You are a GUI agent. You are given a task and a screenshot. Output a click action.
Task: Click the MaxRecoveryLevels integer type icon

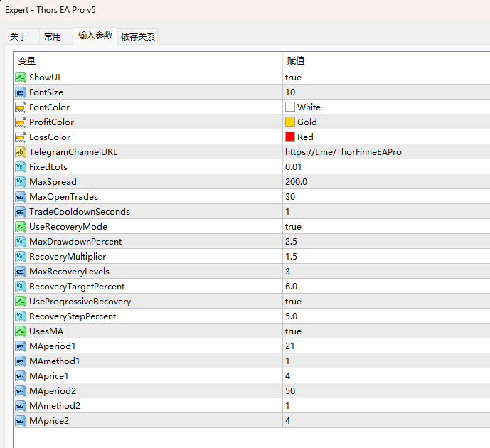(21, 272)
